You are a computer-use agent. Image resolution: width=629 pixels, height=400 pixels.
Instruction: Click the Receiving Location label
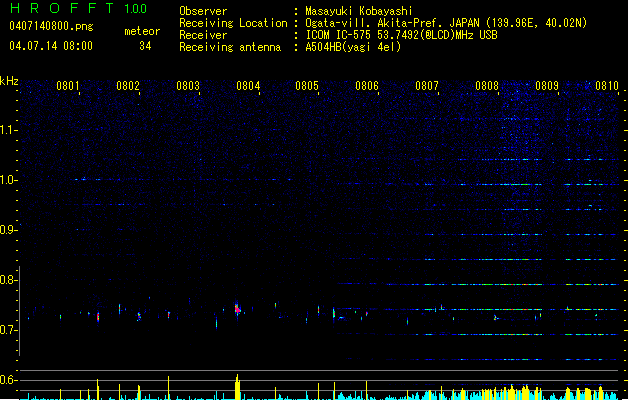click(233, 23)
